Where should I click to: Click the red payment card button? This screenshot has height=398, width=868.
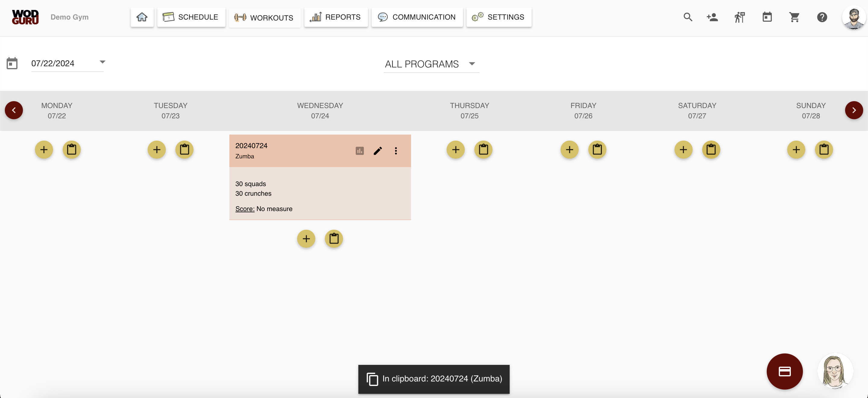click(x=785, y=372)
